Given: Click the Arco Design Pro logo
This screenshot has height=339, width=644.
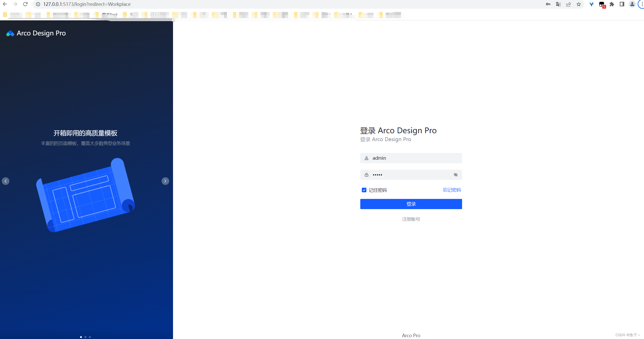Looking at the screenshot, I should click(x=36, y=33).
